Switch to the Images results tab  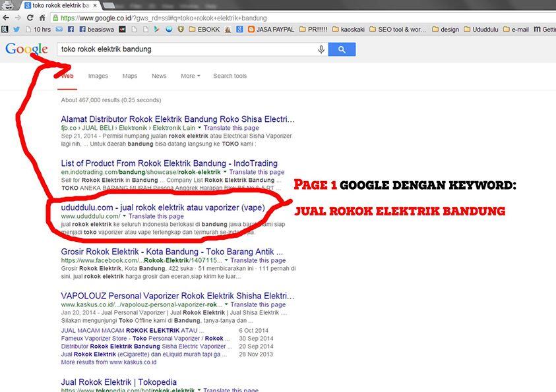tap(98, 76)
